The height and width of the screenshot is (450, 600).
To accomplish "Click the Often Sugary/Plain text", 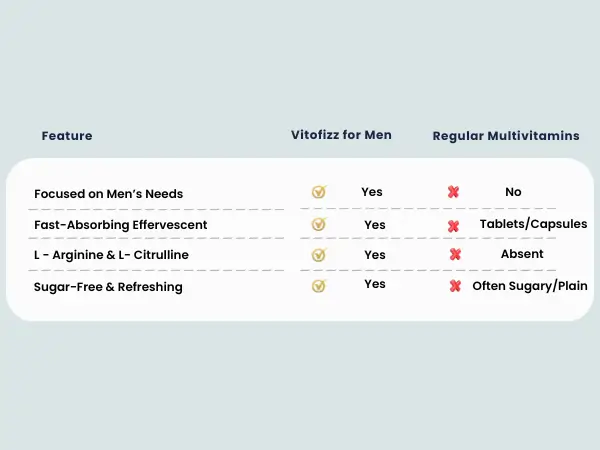I will click(x=530, y=286).
